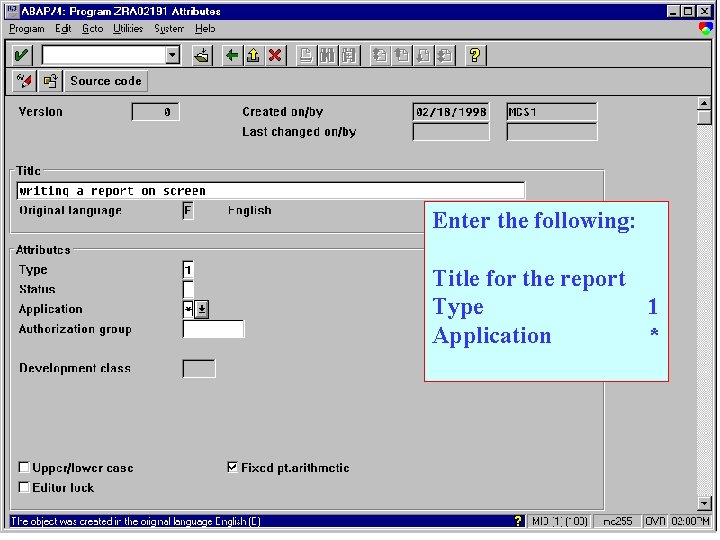720x540 pixels.
Task: Click the First page icon
Action: click(x=380, y=56)
